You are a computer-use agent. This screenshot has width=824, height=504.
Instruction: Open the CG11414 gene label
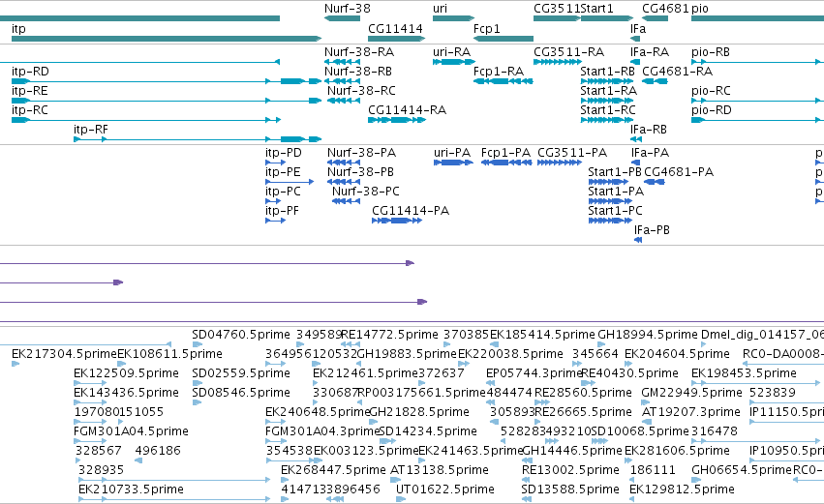(x=395, y=29)
